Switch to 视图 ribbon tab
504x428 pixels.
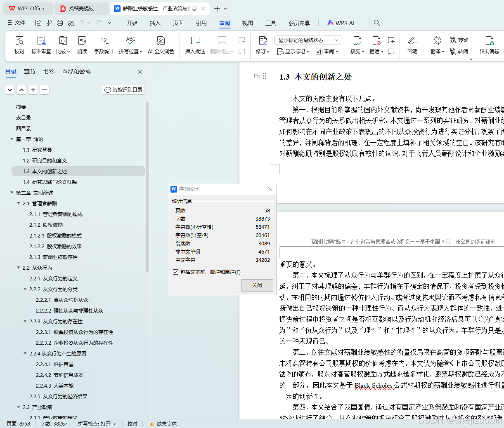tap(248, 23)
